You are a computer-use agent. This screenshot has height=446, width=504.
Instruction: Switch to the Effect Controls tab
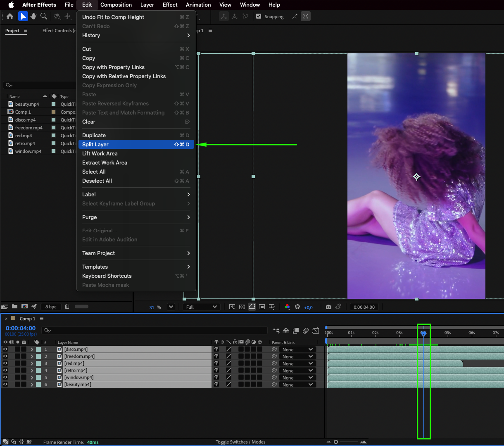coord(59,31)
